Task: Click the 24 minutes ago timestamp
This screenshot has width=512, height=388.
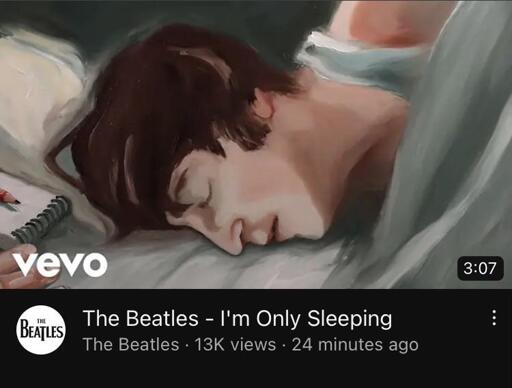Action: pyautogui.click(x=355, y=344)
